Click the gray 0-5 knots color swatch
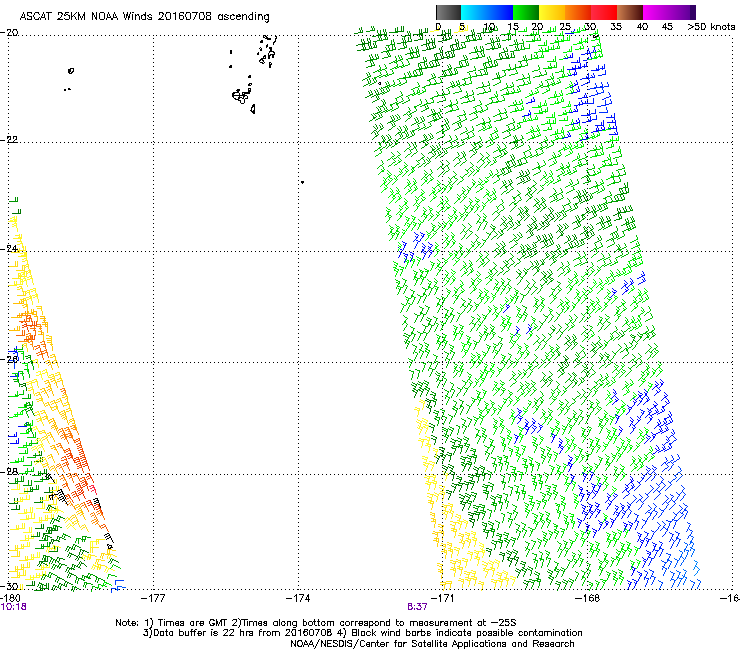This screenshot has width=740, height=650. (448, 12)
